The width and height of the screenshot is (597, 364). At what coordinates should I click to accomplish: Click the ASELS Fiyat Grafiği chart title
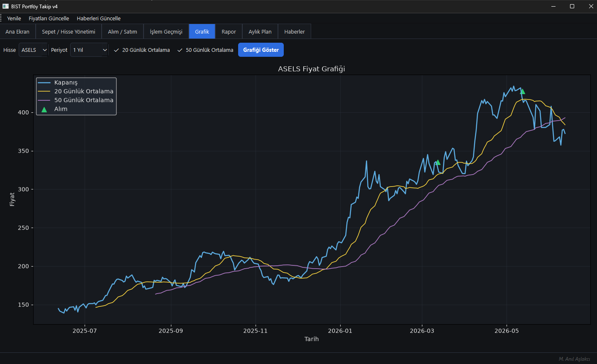coord(312,69)
